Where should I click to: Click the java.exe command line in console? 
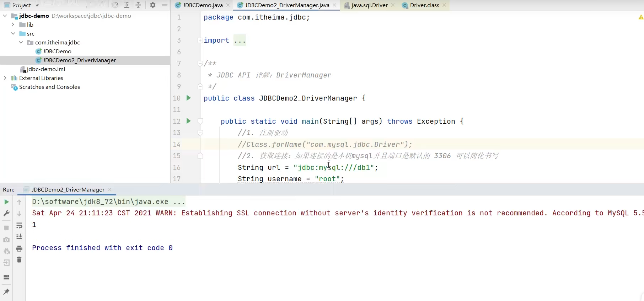[108, 201]
